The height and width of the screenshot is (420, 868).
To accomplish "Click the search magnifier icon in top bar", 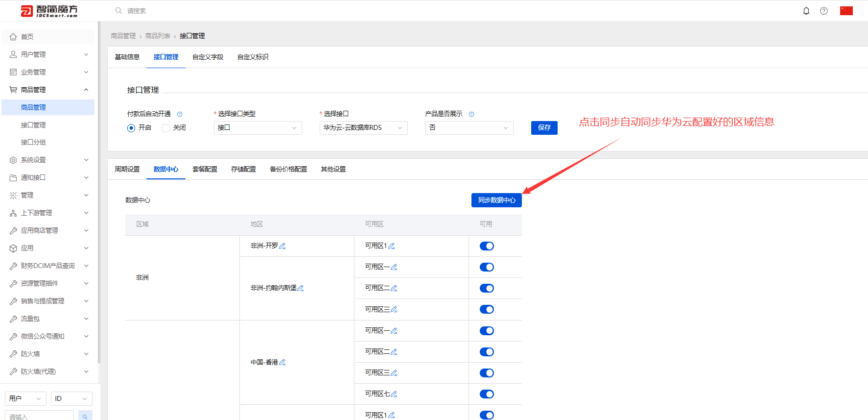I will [118, 11].
